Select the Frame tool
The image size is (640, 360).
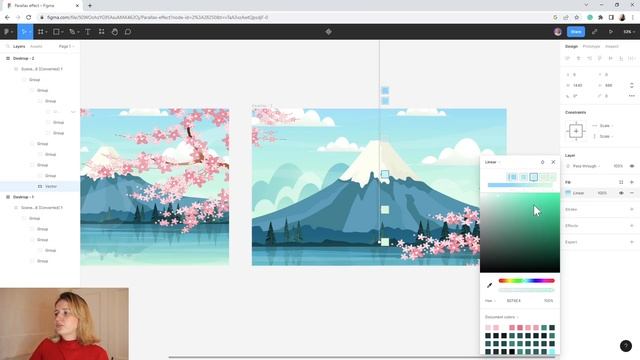41,31
